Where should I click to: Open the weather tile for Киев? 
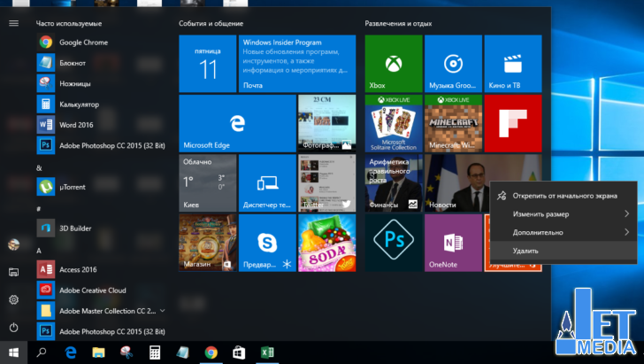pos(208,183)
